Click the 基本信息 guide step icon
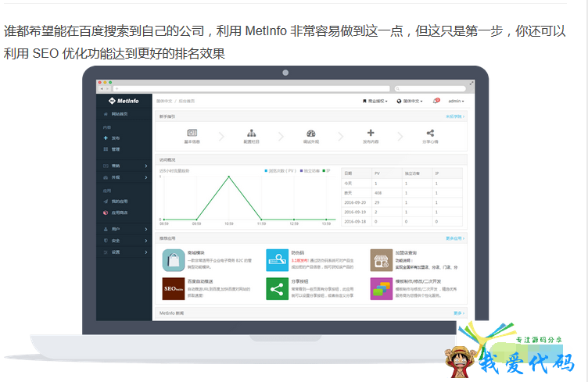588x382 pixels. [192, 133]
